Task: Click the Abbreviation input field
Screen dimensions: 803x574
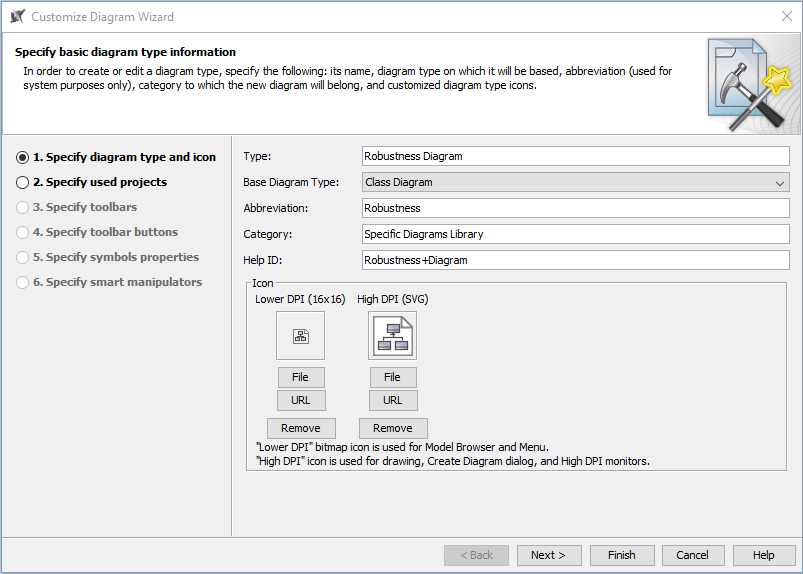Action: 575,208
